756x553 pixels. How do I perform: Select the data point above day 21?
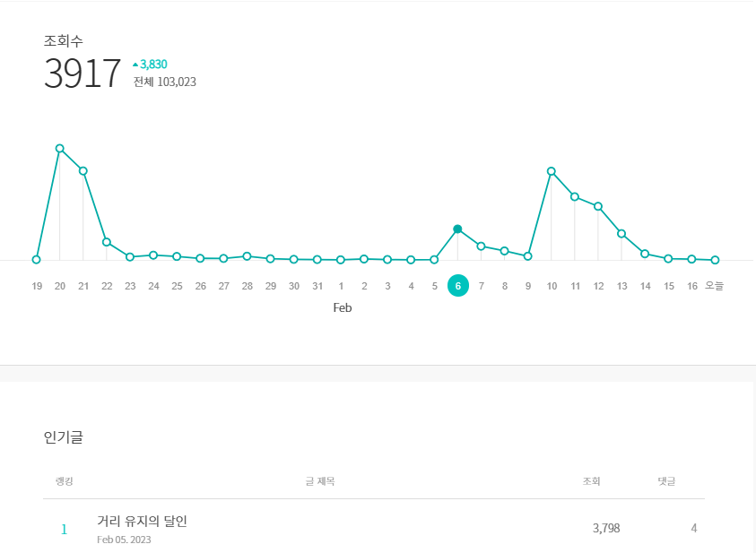coord(83,171)
